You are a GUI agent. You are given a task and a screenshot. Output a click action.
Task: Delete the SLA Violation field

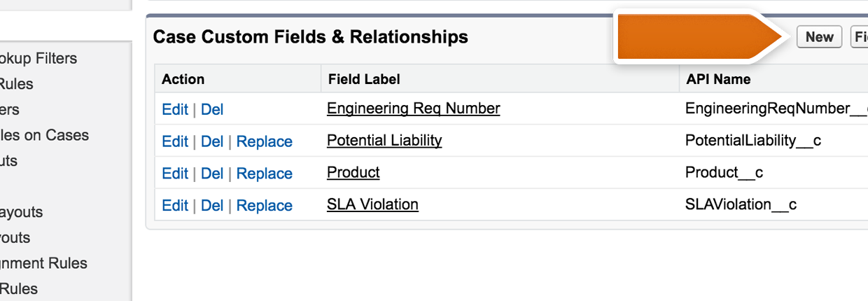[212, 206]
